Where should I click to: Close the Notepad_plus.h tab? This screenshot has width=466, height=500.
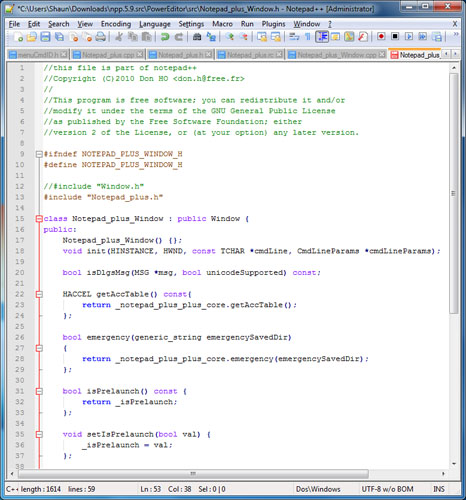(x=209, y=54)
